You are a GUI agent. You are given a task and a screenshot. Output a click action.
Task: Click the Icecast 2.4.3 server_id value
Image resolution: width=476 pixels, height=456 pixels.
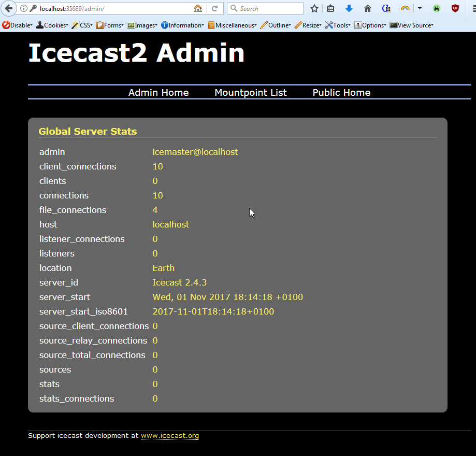pos(179,282)
